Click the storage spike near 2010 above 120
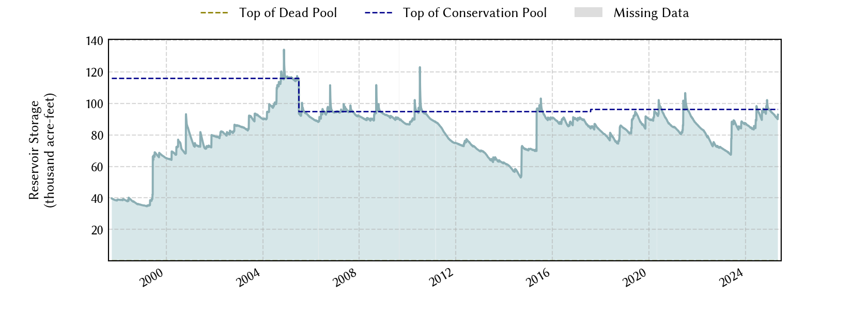Viewport: 868px width, 326px height. [420, 67]
